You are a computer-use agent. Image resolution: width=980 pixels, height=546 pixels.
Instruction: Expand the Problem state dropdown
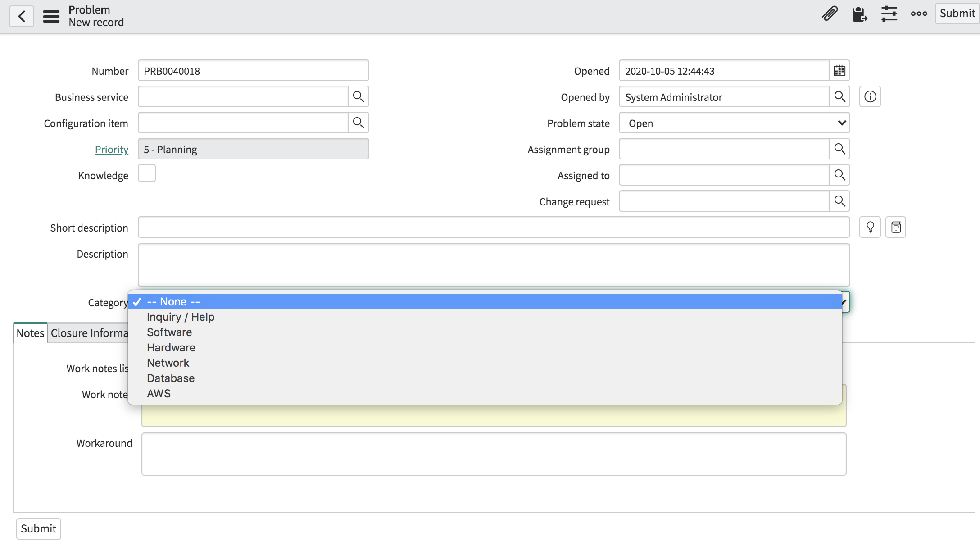[734, 123]
